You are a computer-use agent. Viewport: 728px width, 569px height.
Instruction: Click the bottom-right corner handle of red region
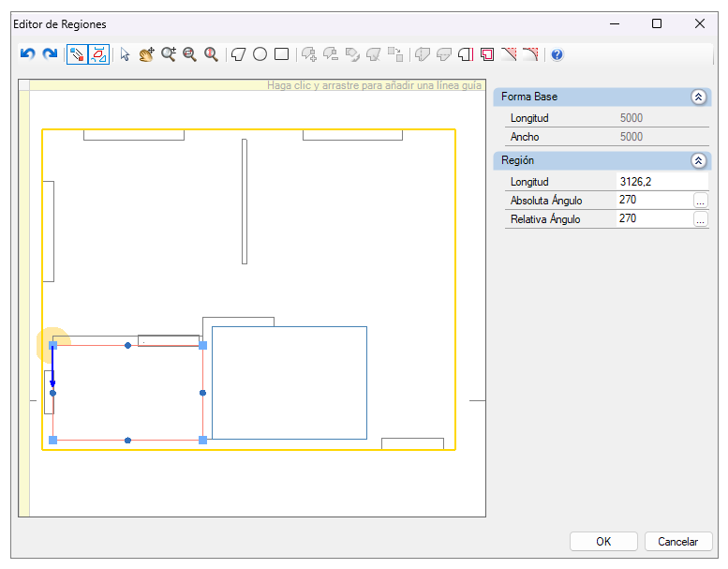click(x=203, y=440)
